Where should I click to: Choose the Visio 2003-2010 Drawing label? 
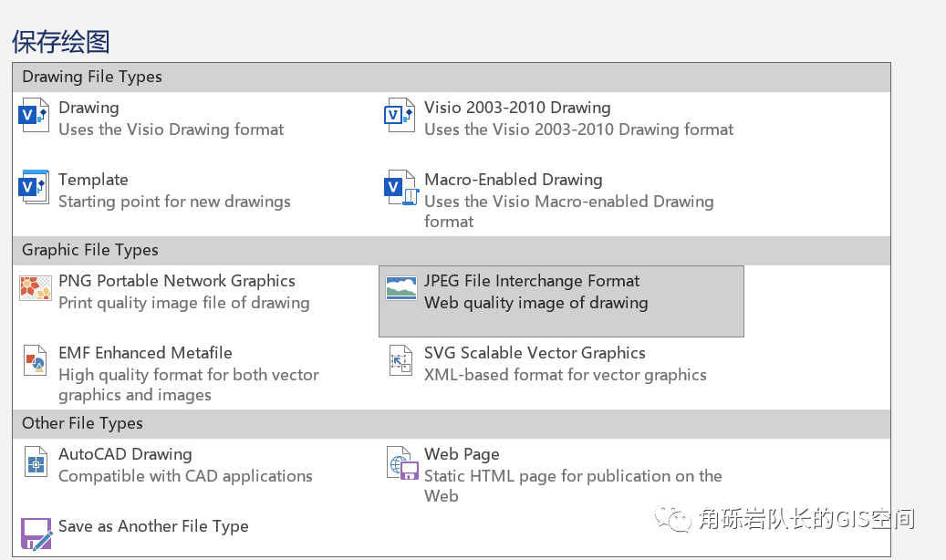pyautogui.click(x=517, y=108)
